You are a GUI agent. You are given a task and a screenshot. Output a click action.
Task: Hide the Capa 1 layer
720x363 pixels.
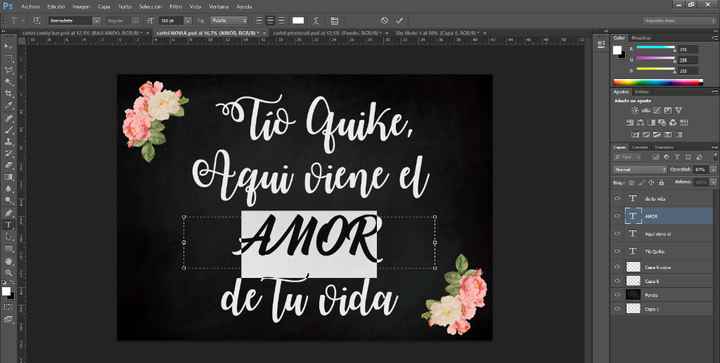click(617, 308)
